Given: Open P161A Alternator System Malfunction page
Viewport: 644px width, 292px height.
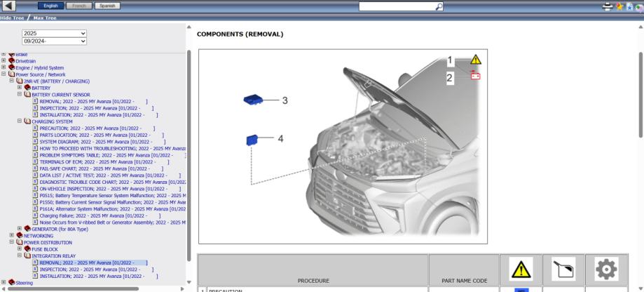Looking at the screenshot, I should (x=113, y=209).
